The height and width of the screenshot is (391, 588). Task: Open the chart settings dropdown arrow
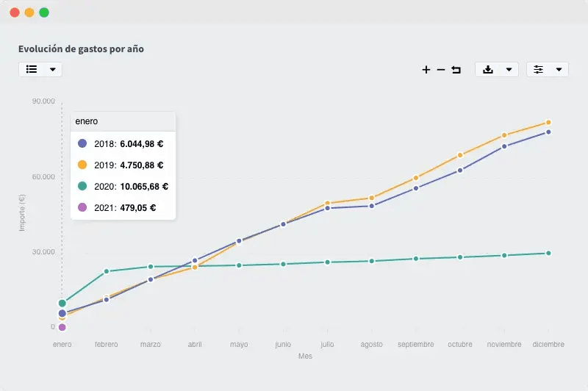(559, 70)
